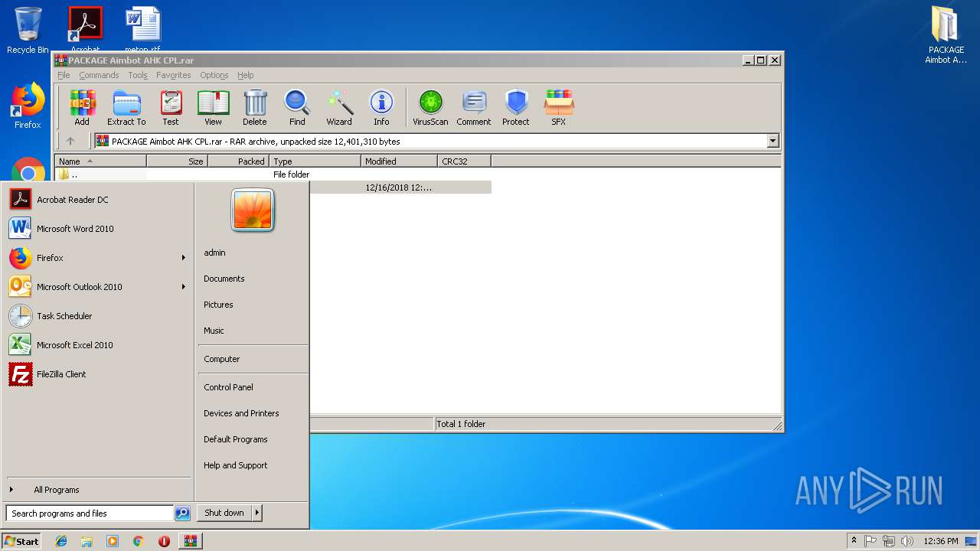
Task: Sort by the Name column header
Action: (x=100, y=161)
